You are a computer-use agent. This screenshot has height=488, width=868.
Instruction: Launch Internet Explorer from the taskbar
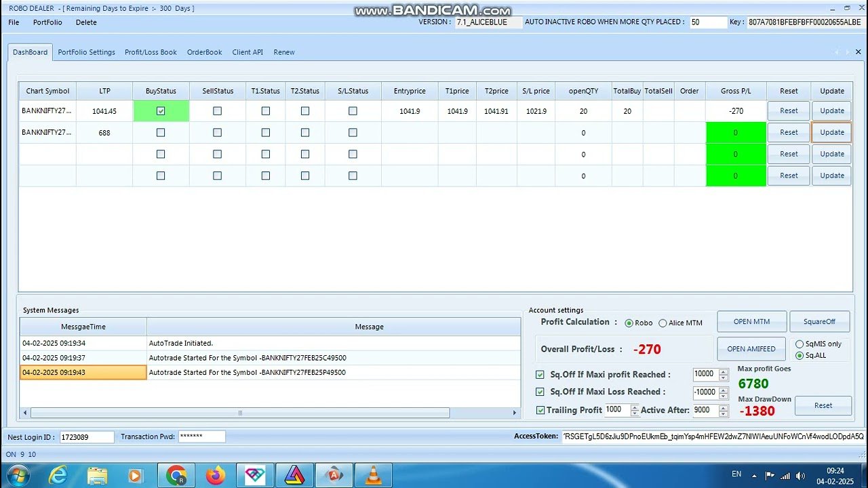coord(59,476)
